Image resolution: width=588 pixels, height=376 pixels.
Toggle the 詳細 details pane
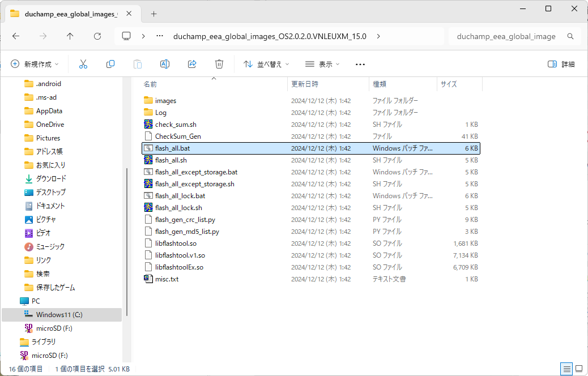pos(561,64)
